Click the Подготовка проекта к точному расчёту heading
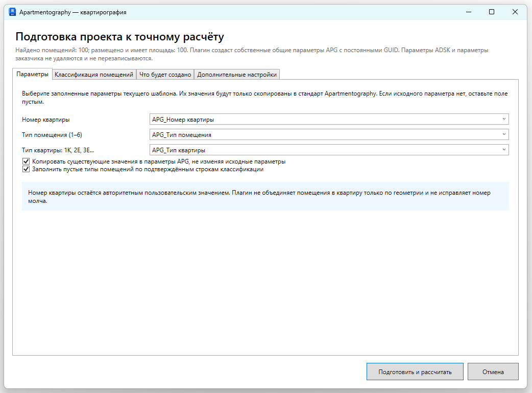This screenshot has width=532, height=393. tap(120, 36)
